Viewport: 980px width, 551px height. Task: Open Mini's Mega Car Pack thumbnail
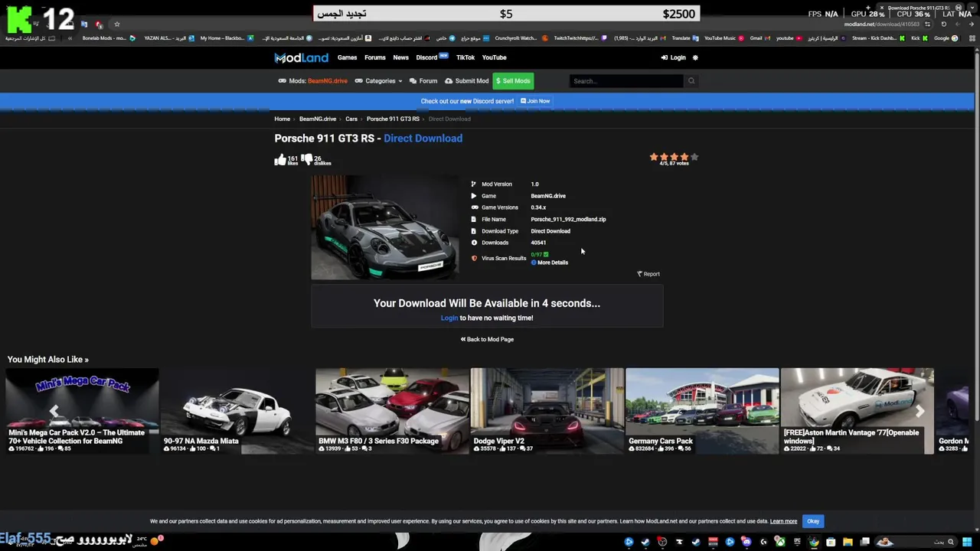click(x=82, y=411)
